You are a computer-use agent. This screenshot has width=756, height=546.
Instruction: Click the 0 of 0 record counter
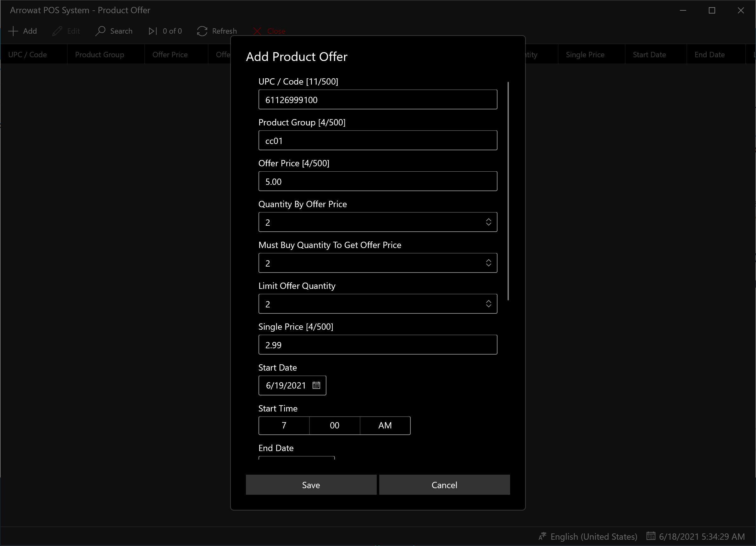pos(172,31)
